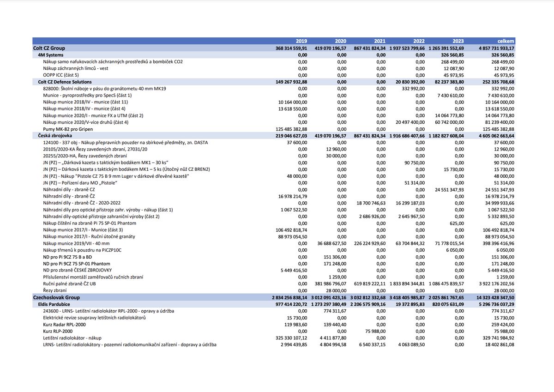Click value 18 402 861,08
This screenshot has height=392, width=554.
pos(500,344)
